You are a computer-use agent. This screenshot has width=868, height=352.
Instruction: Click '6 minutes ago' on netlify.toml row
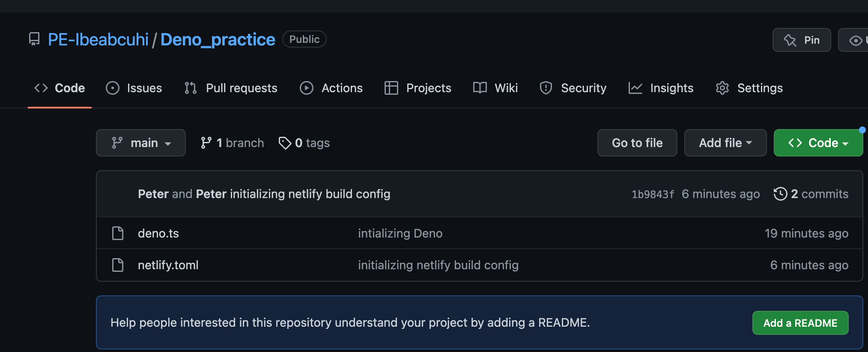(809, 265)
